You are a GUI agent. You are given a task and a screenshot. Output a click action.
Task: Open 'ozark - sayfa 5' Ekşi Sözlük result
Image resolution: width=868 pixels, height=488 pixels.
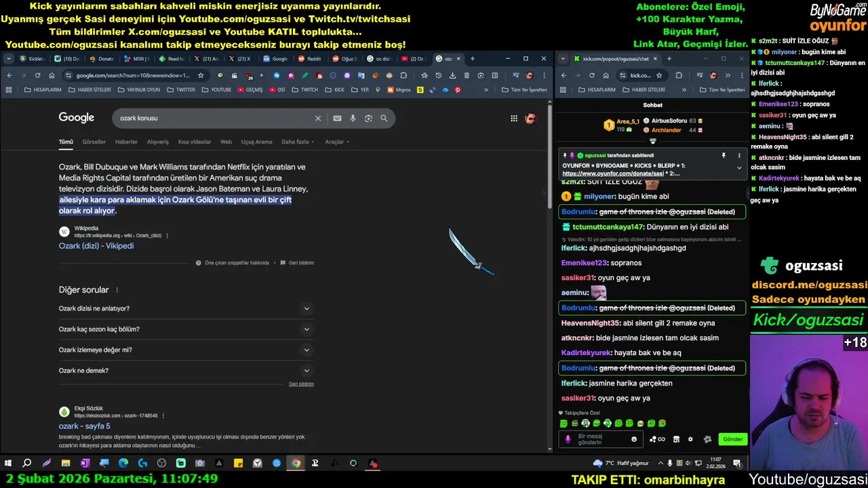pyautogui.click(x=84, y=426)
